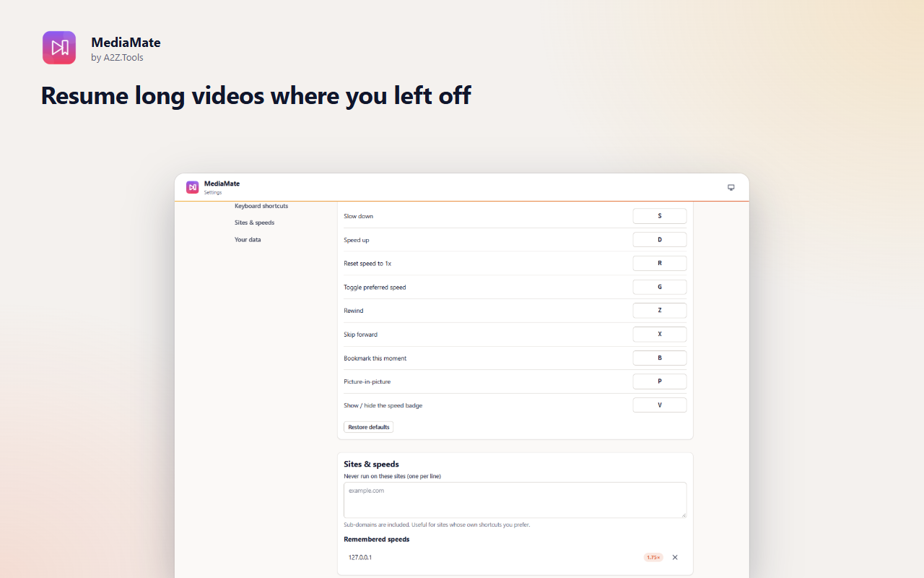
Task: Click the 'Never run on these sites' label
Action: [x=392, y=476]
